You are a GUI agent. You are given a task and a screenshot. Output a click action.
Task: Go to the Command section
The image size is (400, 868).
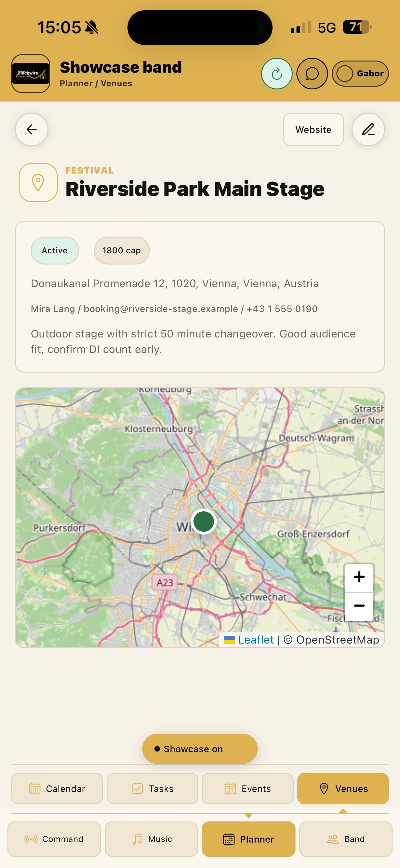pos(54,839)
